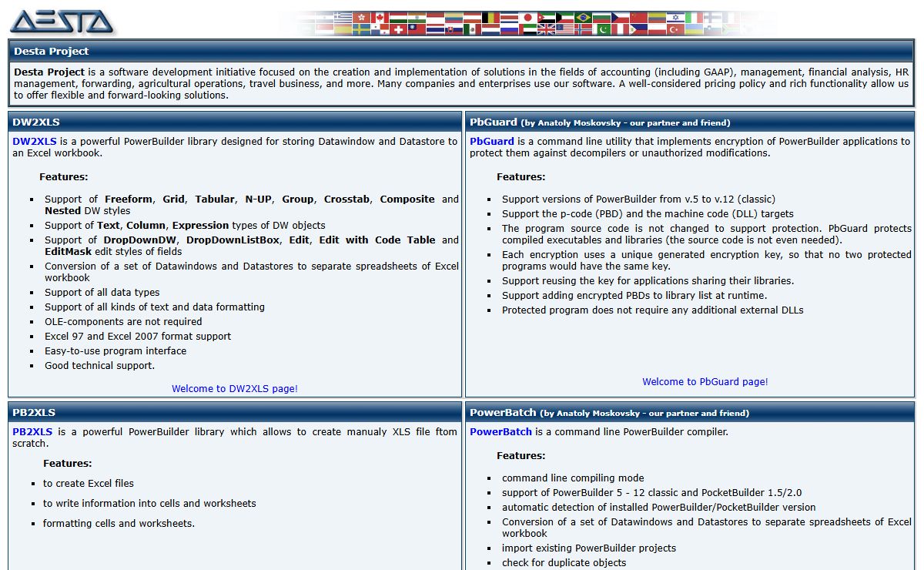
Task: Select the Hong Kong flag
Action: 361,17
